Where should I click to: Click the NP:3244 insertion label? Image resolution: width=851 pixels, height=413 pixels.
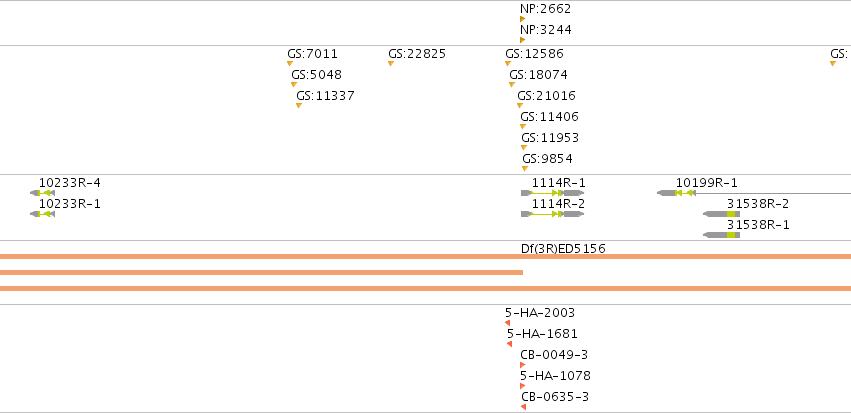tap(545, 30)
